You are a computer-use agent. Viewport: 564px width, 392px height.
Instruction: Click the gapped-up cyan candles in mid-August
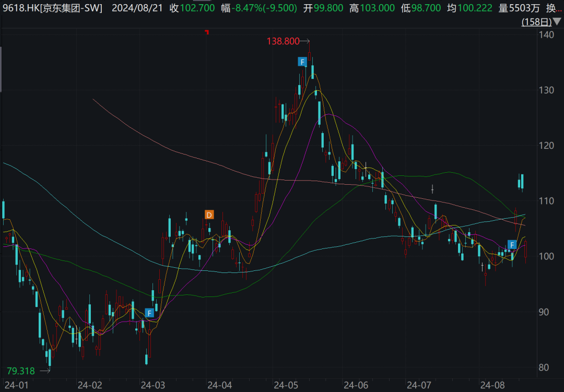(521, 182)
